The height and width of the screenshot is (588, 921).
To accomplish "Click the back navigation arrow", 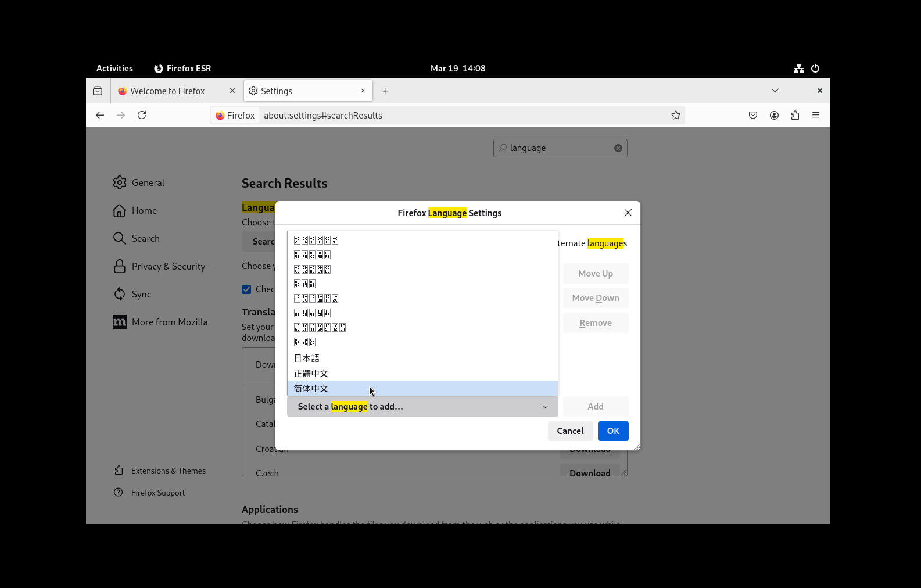I will click(x=100, y=115).
